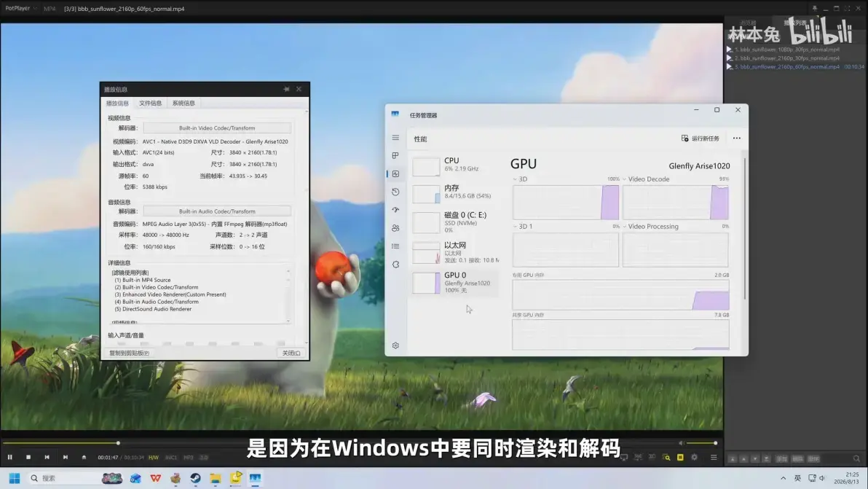The width and height of the screenshot is (868, 489).
Task: Open Details page in Task Manager sidebar
Action: pos(395,246)
